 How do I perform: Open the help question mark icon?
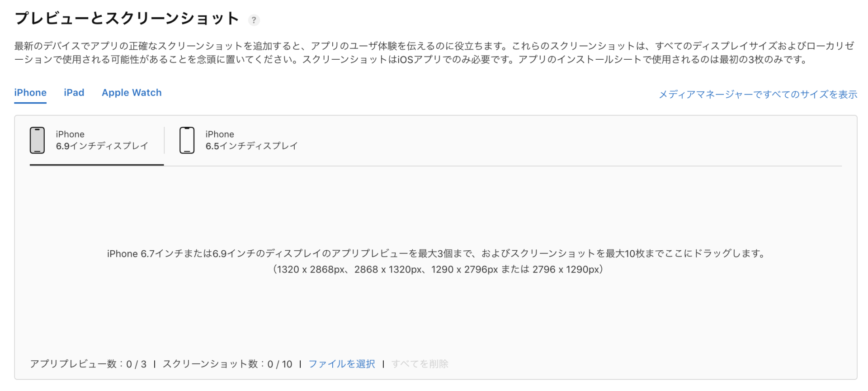[x=254, y=20]
